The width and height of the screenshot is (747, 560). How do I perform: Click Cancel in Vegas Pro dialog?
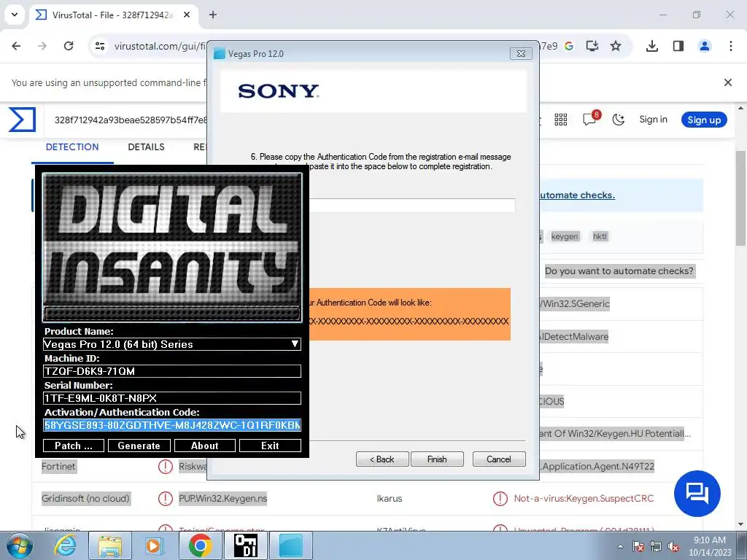click(499, 459)
